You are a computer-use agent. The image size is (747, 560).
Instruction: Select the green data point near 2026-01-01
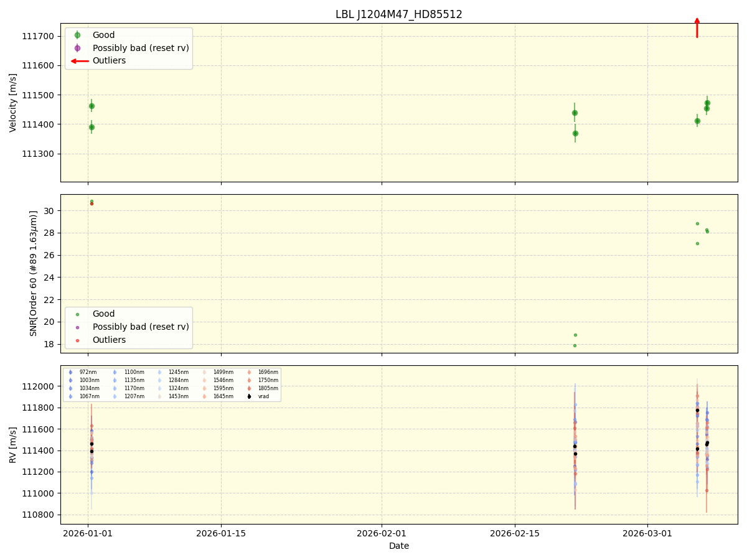coord(90,106)
